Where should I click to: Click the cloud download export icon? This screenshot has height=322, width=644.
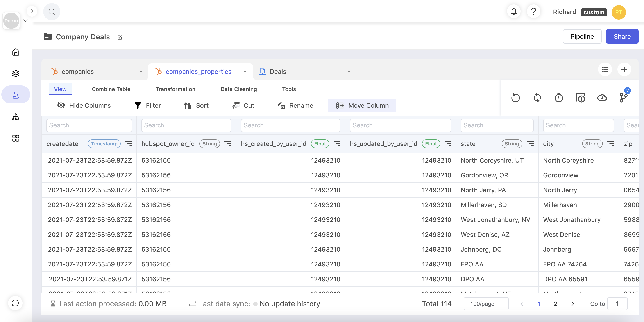(602, 98)
